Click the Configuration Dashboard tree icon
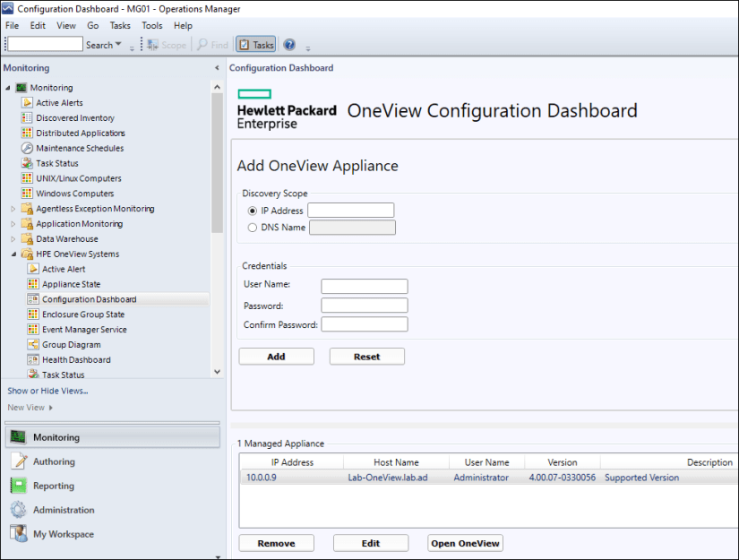This screenshot has height=560, width=739. (33, 299)
